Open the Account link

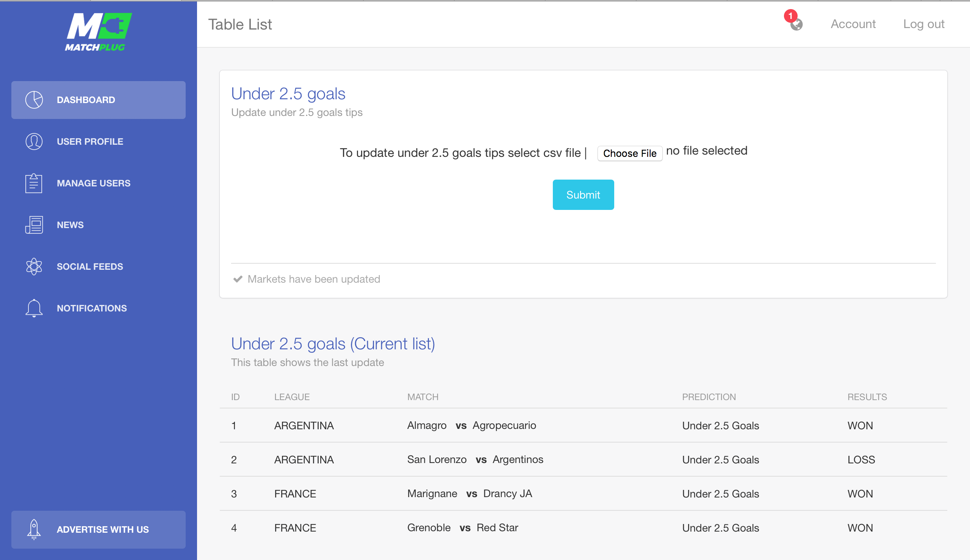pos(853,24)
